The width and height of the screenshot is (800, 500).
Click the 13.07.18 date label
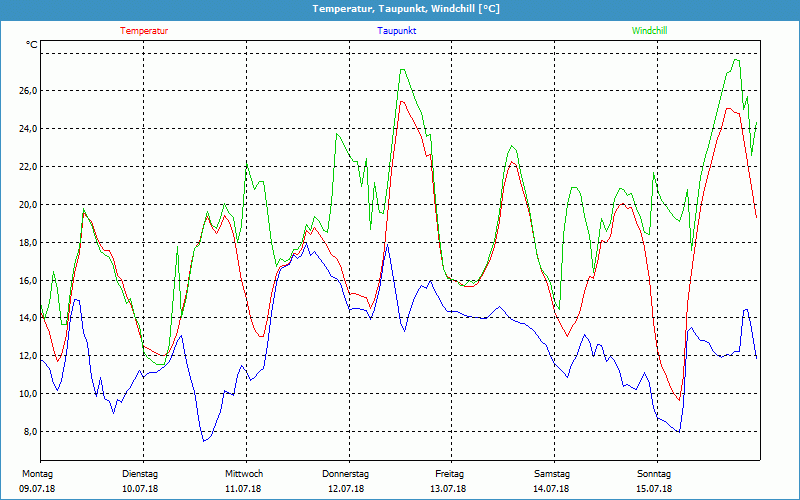click(x=448, y=489)
